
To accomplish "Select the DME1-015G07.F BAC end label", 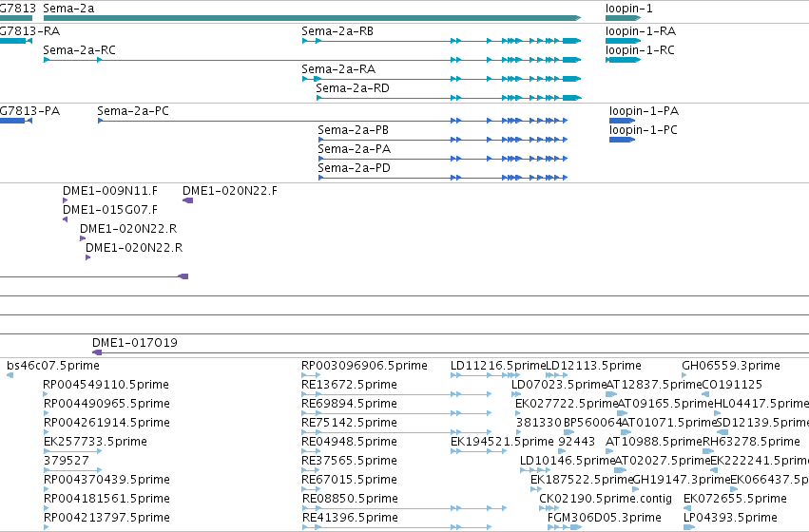I will pos(110,210).
